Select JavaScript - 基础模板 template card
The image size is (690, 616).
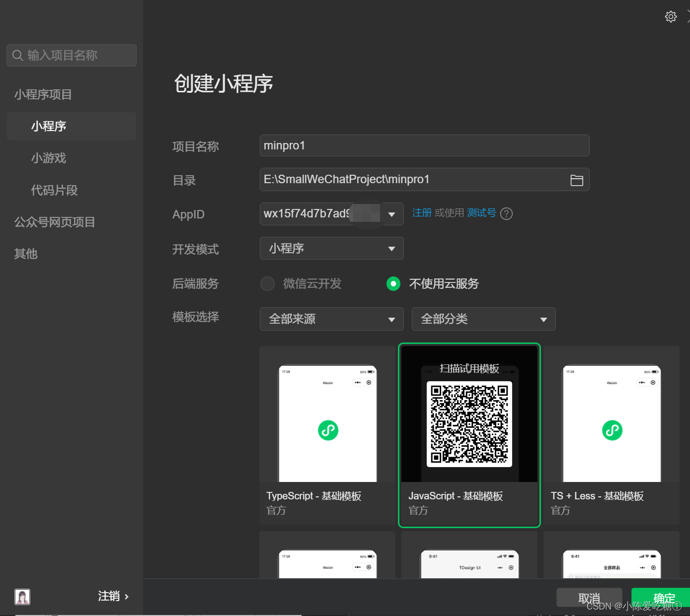[x=469, y=435]
